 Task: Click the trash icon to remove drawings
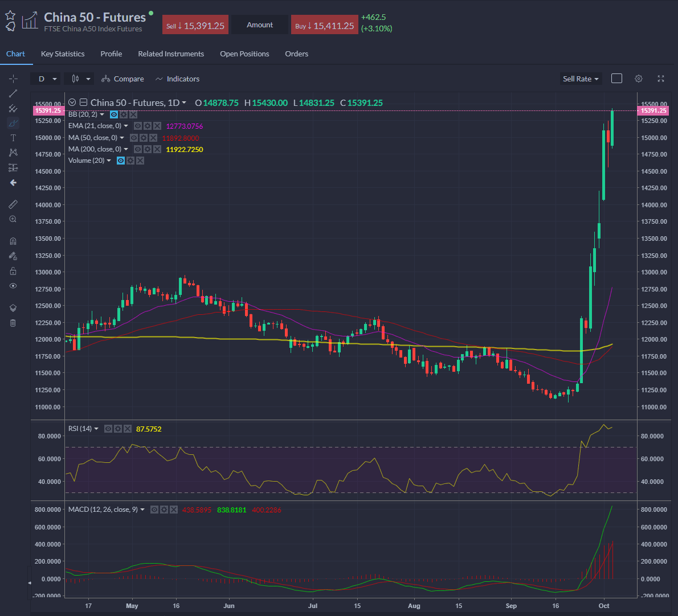(x=13, y=323)
